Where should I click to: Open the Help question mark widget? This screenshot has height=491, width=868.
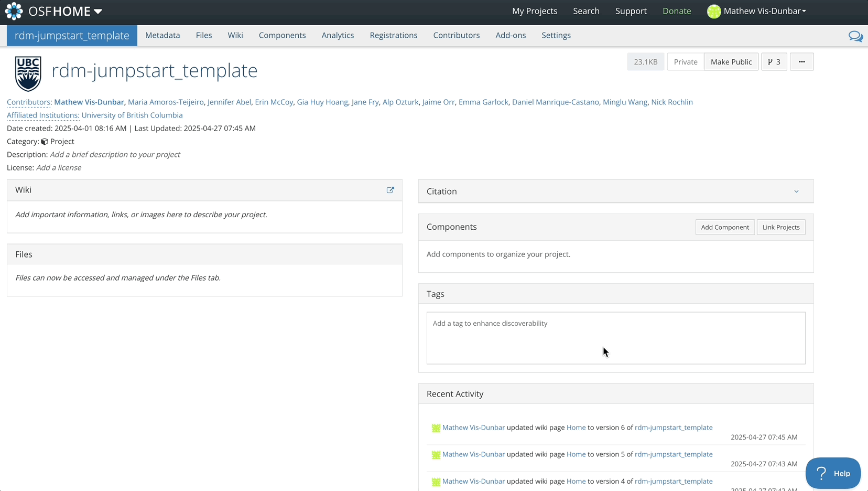(x=832, y=473)
